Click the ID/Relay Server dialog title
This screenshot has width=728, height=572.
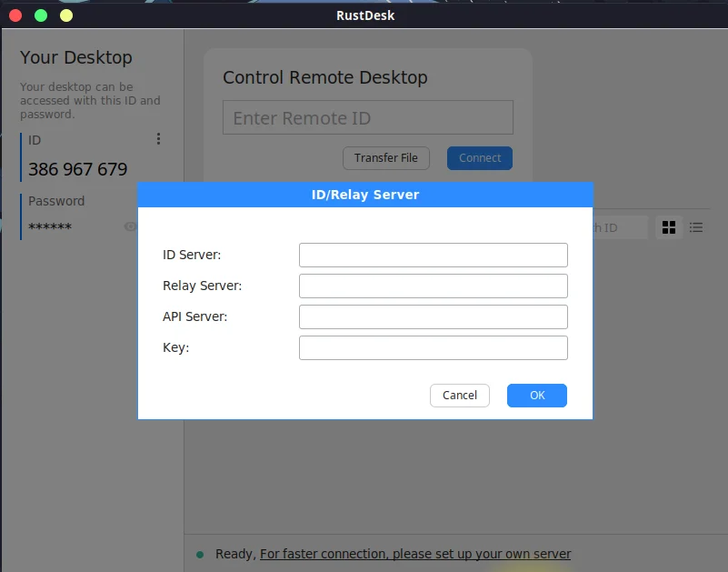pyautogui.click(x=365, y=195)
